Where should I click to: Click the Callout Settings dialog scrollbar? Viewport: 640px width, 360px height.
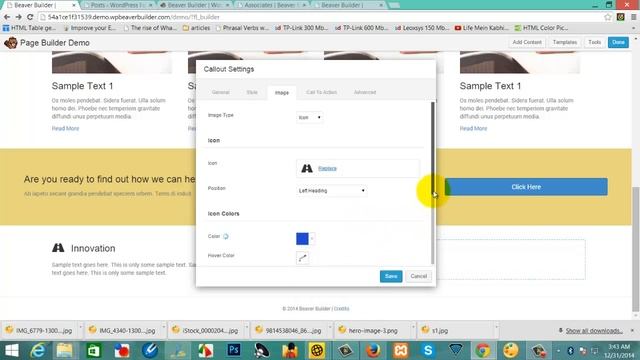(433, 184)
